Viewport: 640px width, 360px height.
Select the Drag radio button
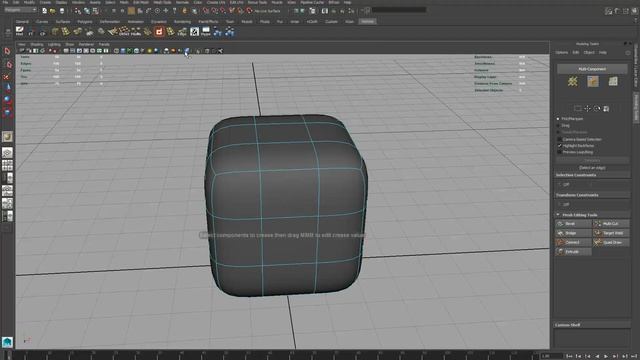[558, 126]
